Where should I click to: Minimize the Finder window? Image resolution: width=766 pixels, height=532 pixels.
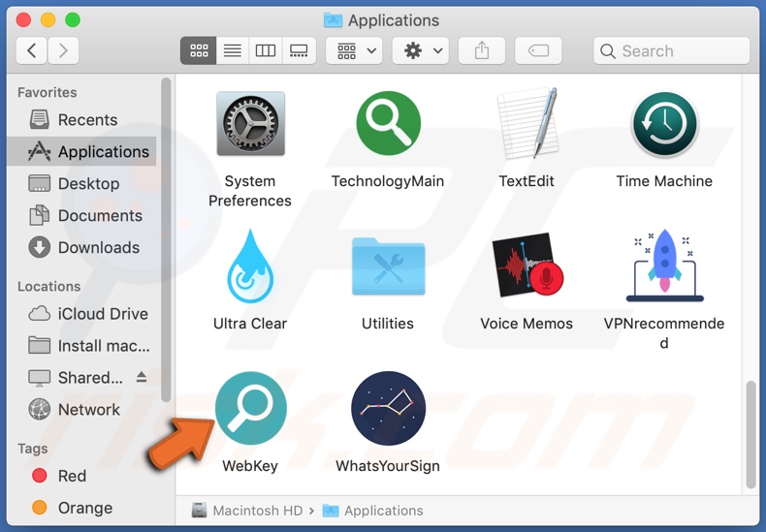pos(48,20)
